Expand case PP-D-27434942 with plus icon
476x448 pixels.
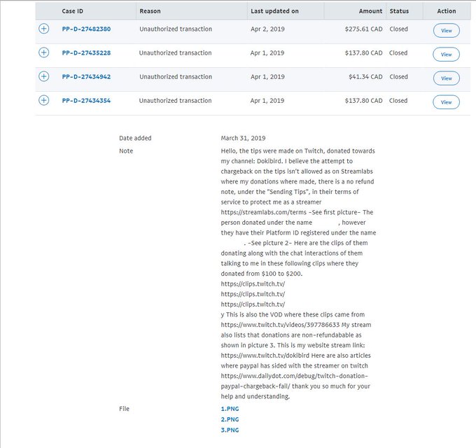(43, 76)
